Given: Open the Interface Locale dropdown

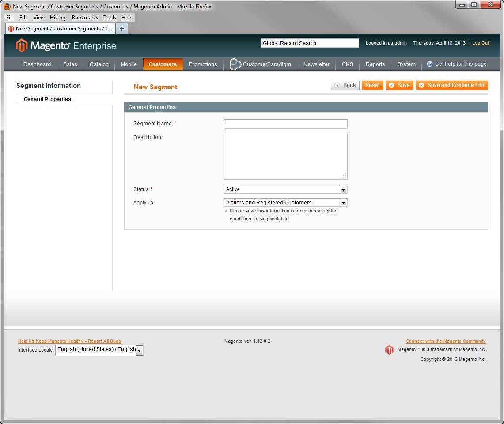Looking at the screenshot, I should [99, 350].
